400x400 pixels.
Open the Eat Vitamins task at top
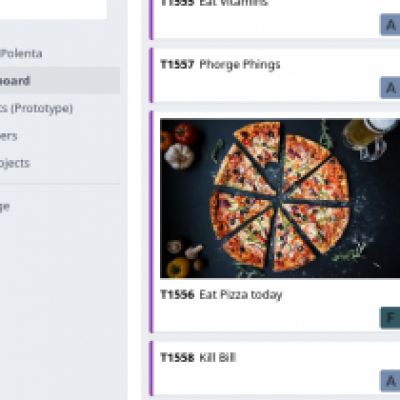pos(233,3)
